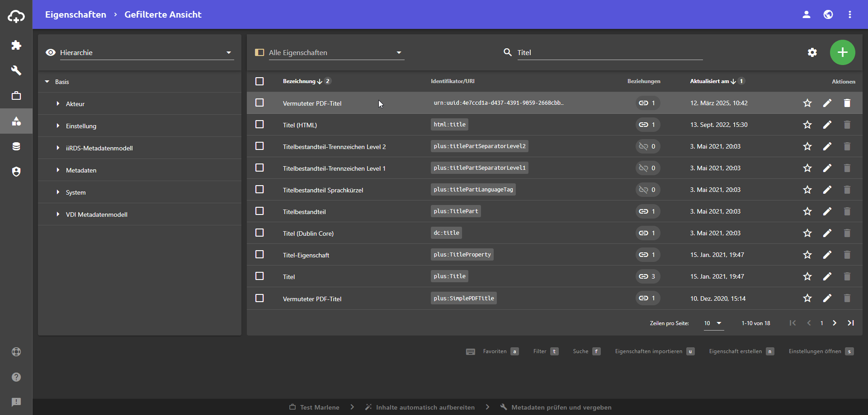The width and height of the screenshot is (868, 415).
Task: Open the user account icon
Action: coord(807,14)
